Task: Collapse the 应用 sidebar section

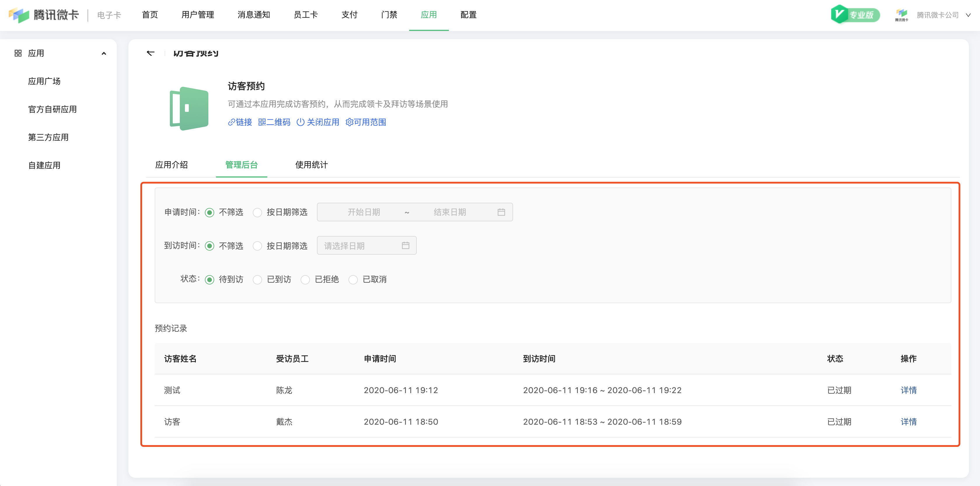Action: (104, 53)
